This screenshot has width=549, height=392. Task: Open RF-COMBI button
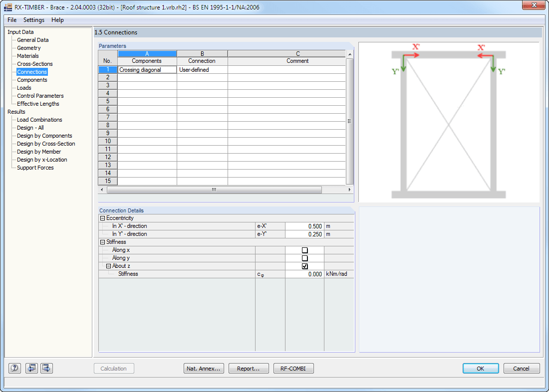click(x=293, y=368)
